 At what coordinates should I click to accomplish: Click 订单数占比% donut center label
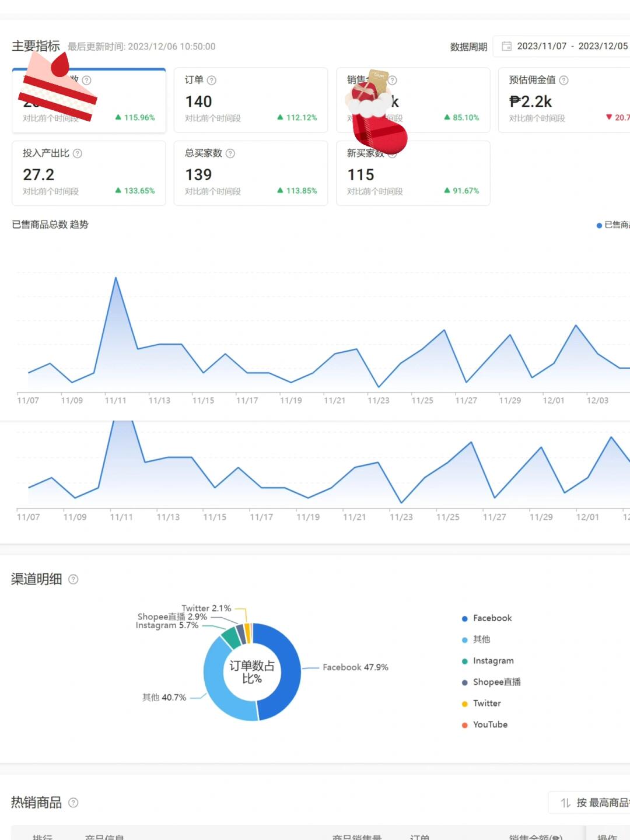(x=252, y=672)
